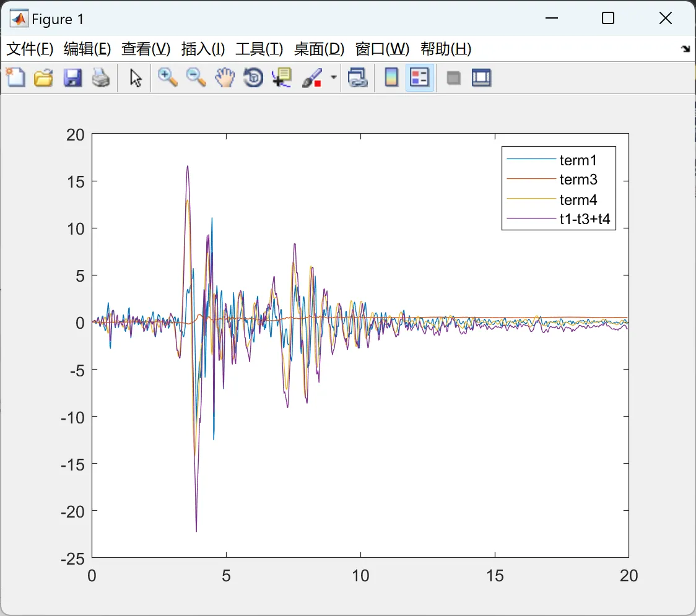Click the Hide Plot Tools button

pos(454,78)
